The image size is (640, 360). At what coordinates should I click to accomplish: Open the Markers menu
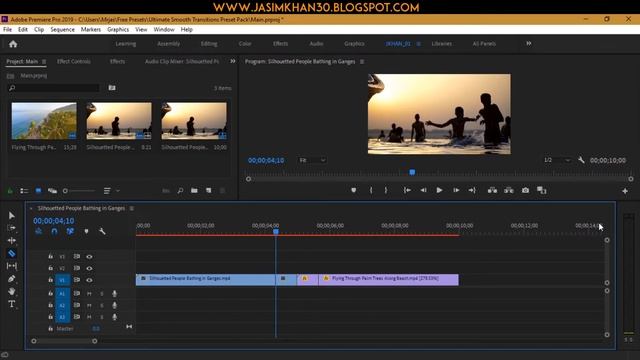tap(91, 29)
